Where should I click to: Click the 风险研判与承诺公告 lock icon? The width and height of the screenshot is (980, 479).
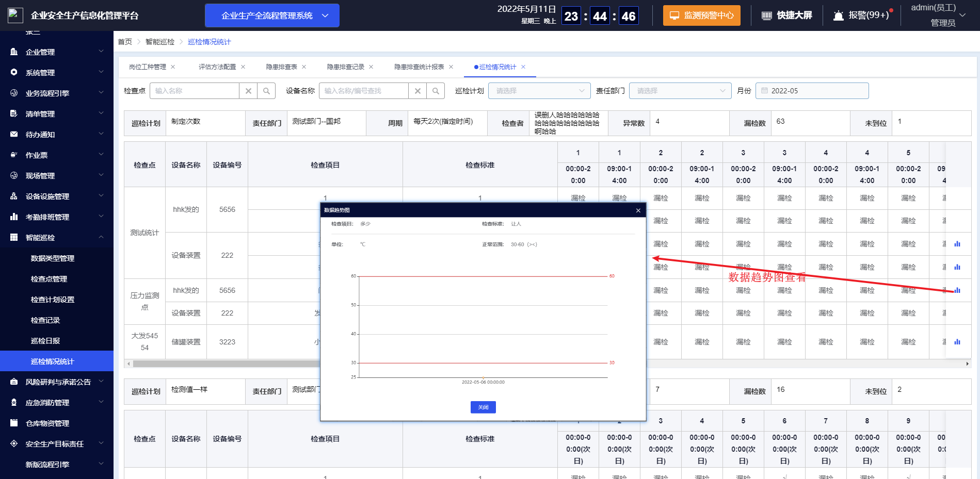pyautogui.click(x=14, y=382)
